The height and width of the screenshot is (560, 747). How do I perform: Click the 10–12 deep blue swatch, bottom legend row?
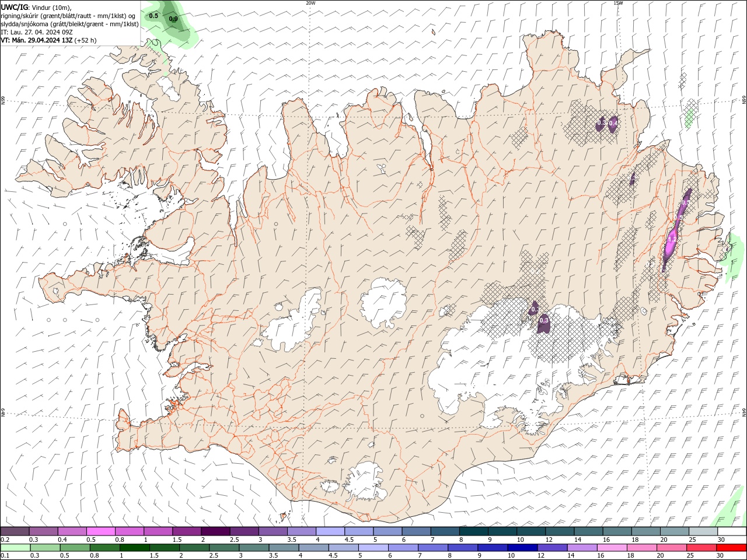521,548
